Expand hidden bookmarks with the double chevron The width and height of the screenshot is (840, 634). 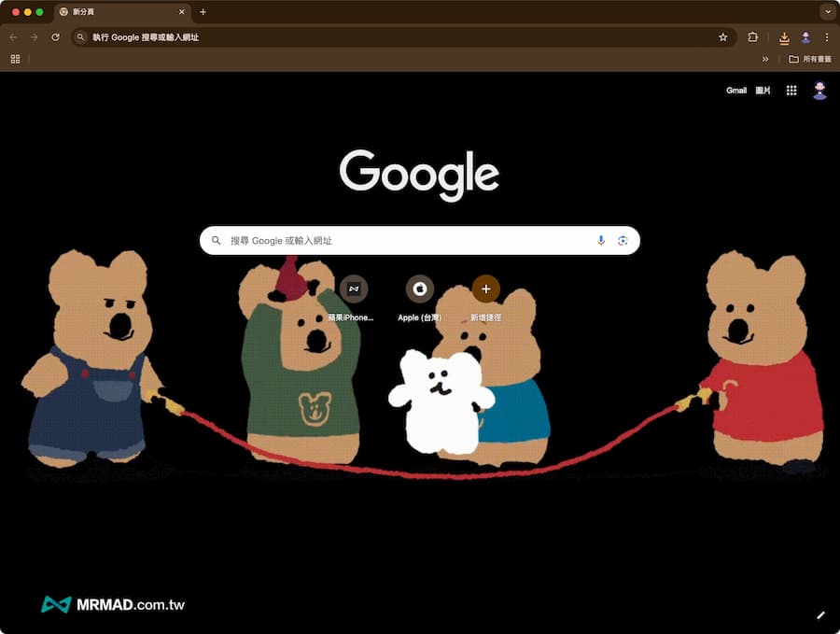click(765, 59)
